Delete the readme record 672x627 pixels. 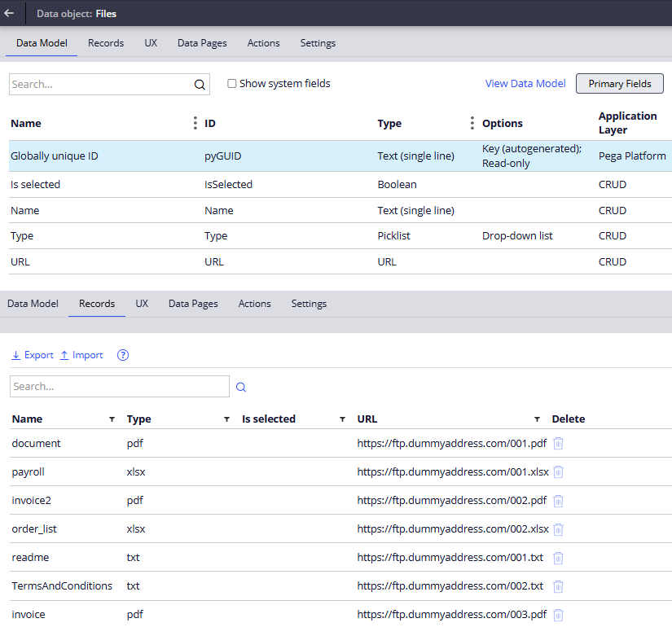click(x=558, y=558)
